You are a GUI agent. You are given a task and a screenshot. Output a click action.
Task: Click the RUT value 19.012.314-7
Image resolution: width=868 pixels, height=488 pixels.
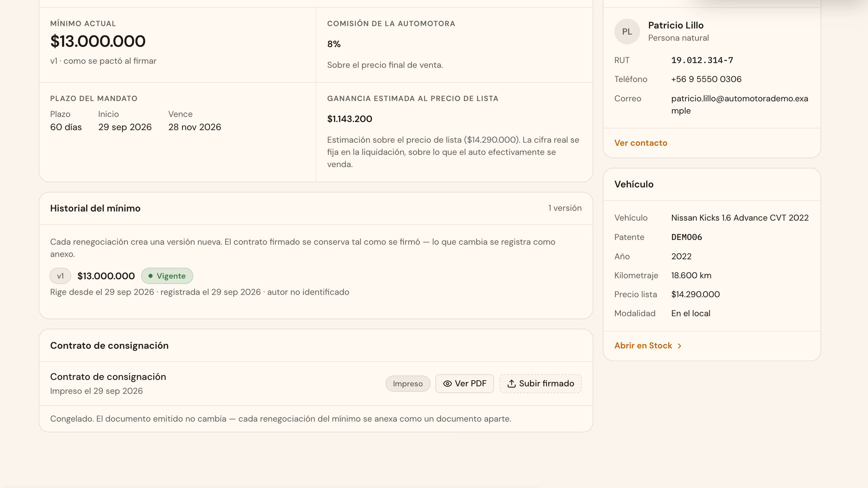702,60
